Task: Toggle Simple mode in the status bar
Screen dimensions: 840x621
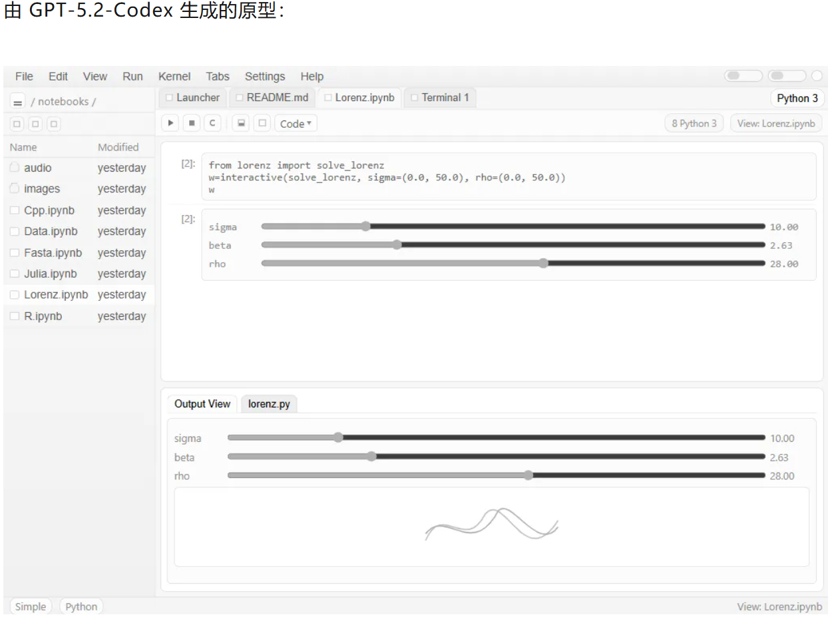Action: click(x=31, y=606)
